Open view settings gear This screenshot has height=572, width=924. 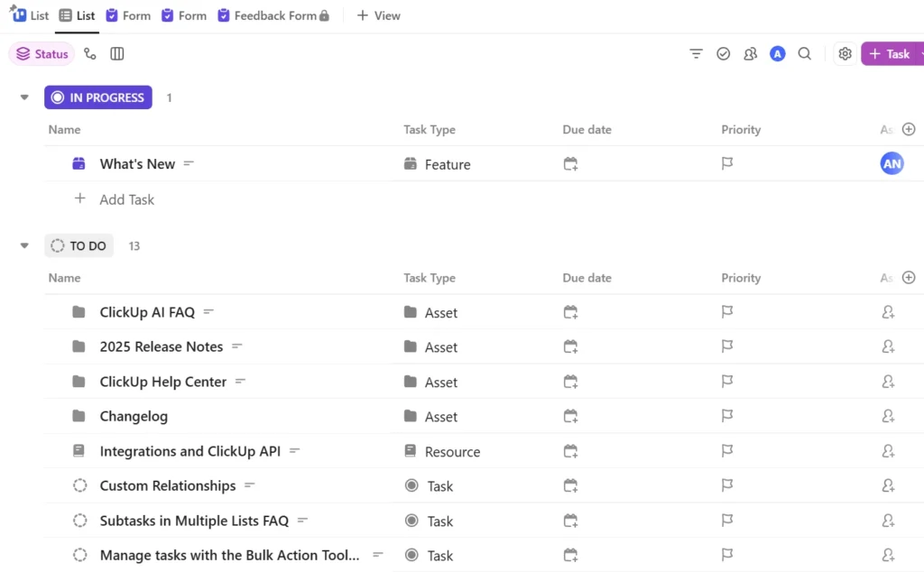click(x=845, y=53)
